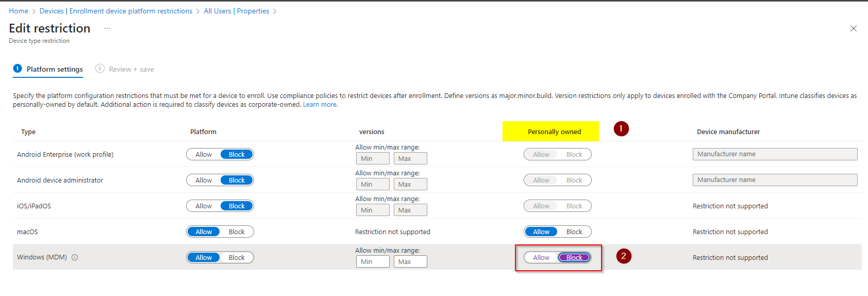Go to Devices Enrollment device platform restrictions breadcrumb
The height and width of the screenshot is (296, 868).
coord(116,11)
